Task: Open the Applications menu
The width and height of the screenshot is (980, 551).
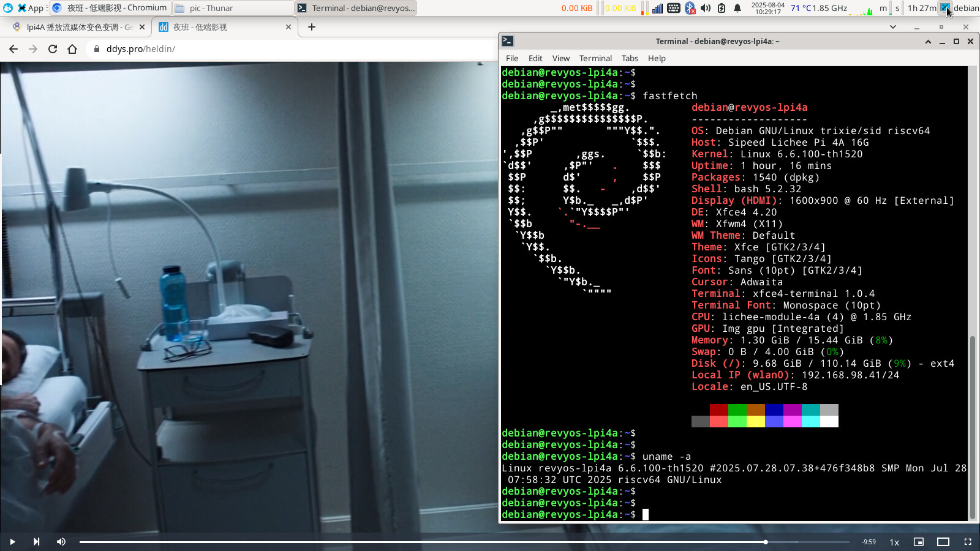Action: pos(31,8)
